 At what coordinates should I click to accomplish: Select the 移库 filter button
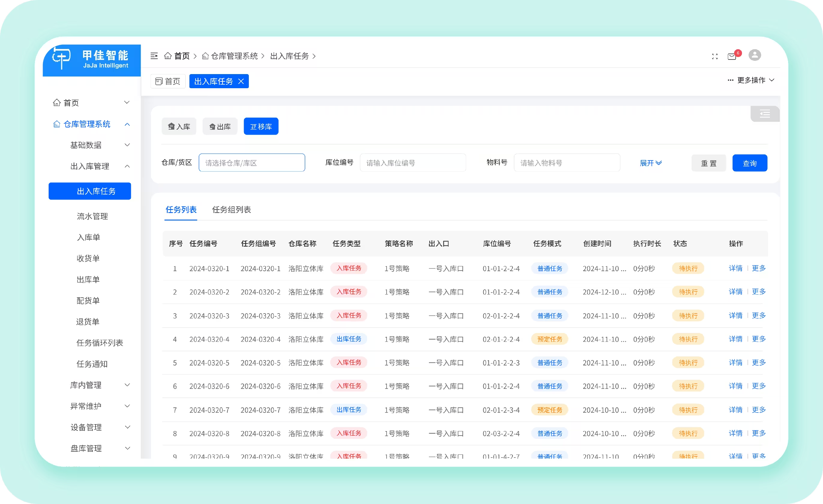pos(261,127)
